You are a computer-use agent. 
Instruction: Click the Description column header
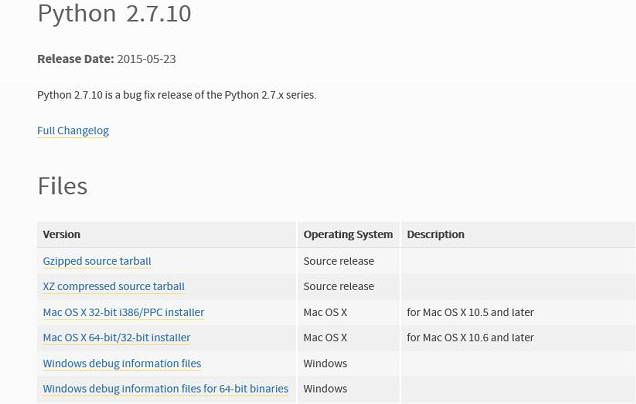(435, 234)
